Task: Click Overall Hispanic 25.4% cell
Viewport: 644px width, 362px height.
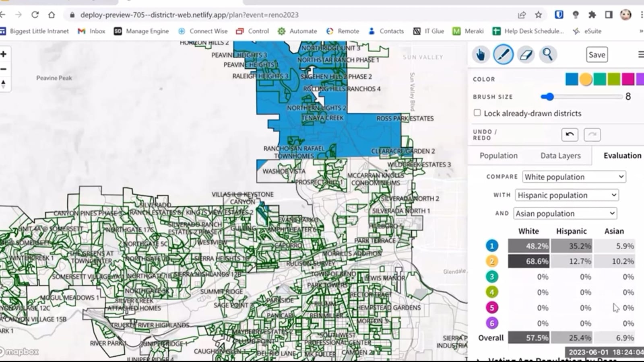Action: (572, 338)
